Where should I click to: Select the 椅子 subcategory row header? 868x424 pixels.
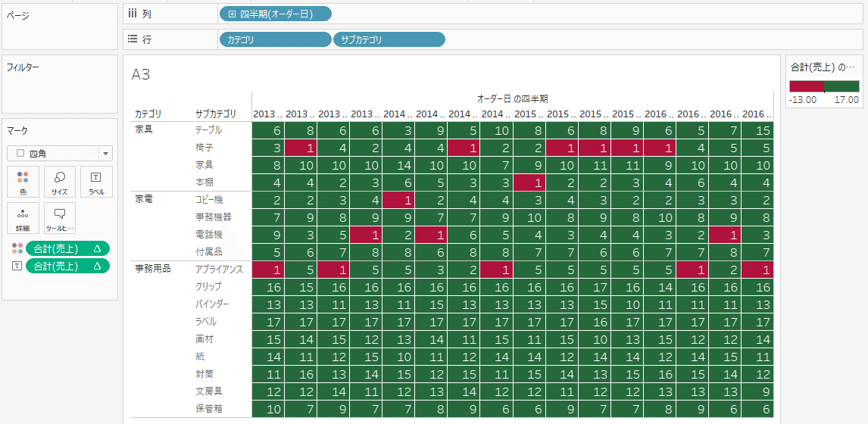[x=204, y=148]
